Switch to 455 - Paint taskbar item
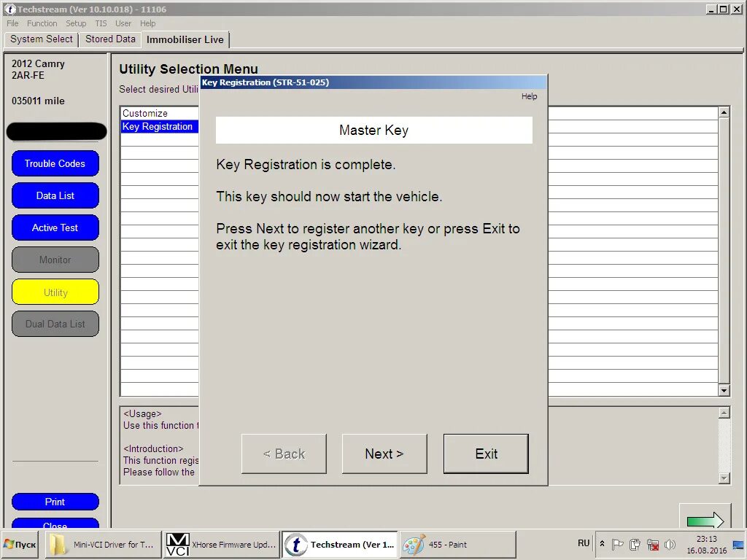 [457, 544]
